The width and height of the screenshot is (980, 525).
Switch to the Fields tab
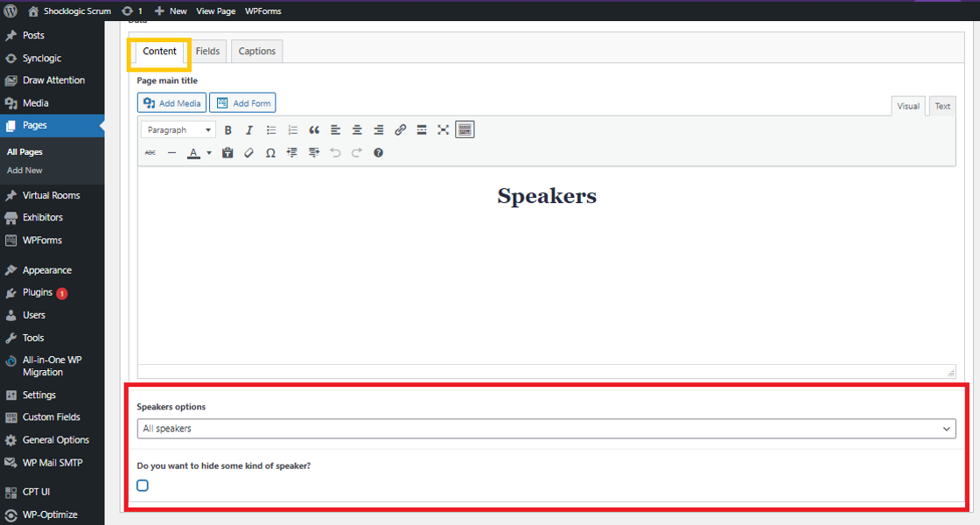pos(207,52)
